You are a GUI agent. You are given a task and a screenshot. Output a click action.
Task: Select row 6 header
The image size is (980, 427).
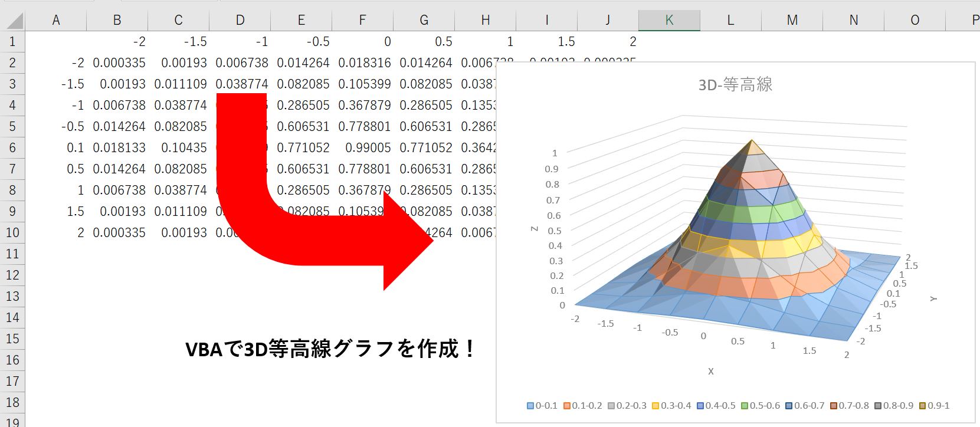pyautogui.click(x=12, y=148)
